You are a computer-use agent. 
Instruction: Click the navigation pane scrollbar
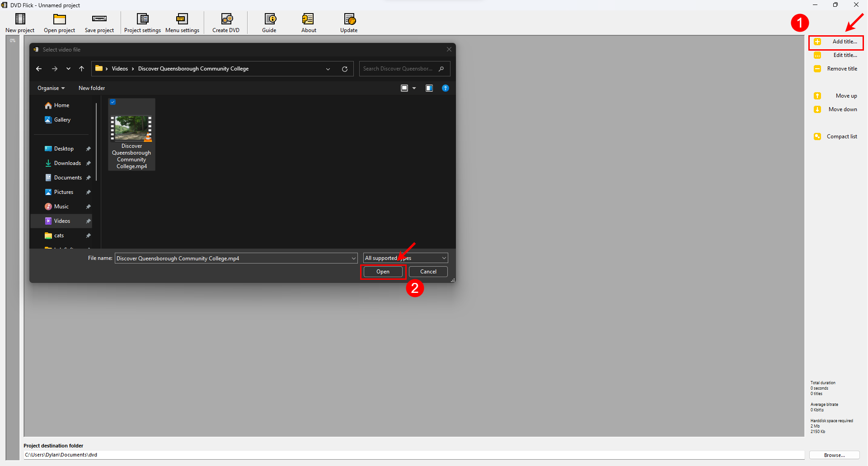[x=96, y=142]
